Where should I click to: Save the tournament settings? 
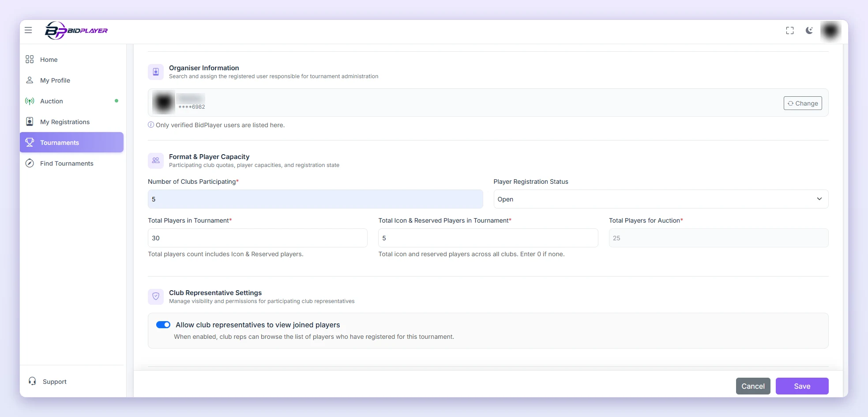pos(802,386)
